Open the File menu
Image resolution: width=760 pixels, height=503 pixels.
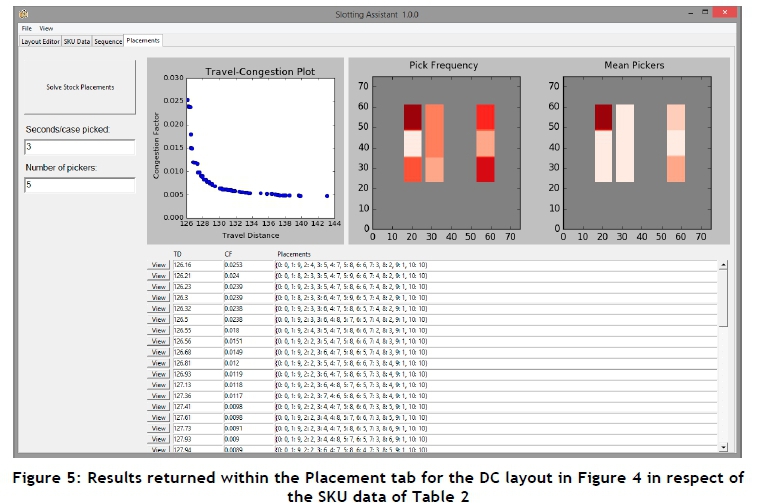[27, 28]
